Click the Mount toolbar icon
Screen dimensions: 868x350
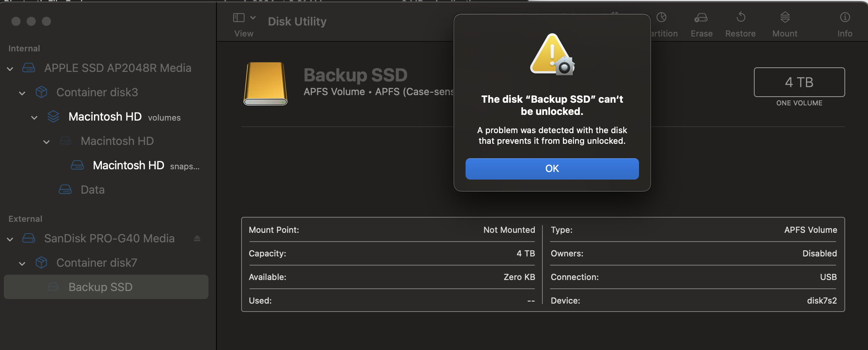pyautogui.click(x=785, y=18)
